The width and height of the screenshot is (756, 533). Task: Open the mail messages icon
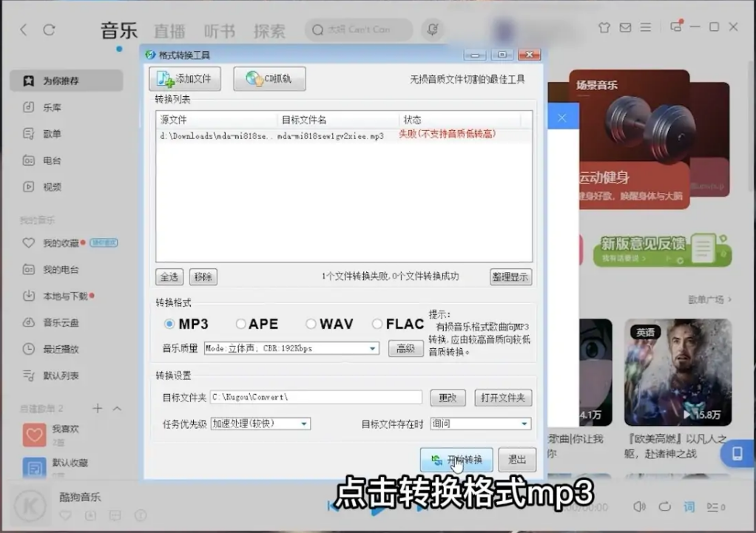[625, 27]
